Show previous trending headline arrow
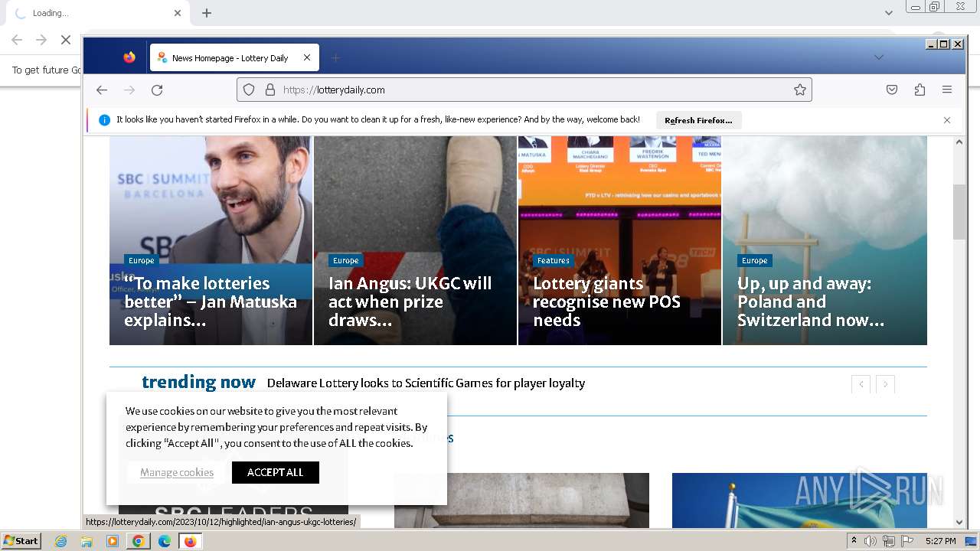This screenshot has height=551, width=980. tap(861, 384)
